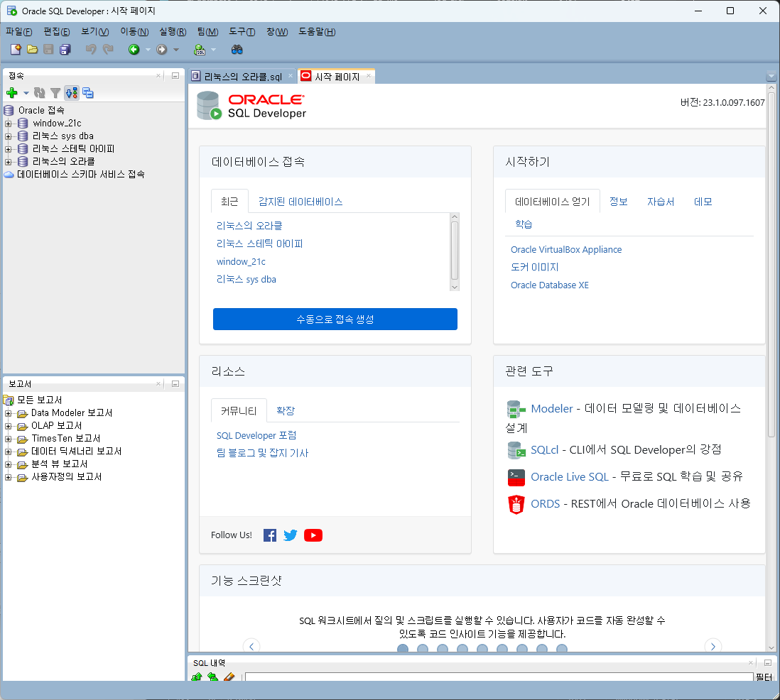Viewport: 780px width, 700px height.
Task: Open the 도움말(H) menu
Action: [x=317, y=32]
